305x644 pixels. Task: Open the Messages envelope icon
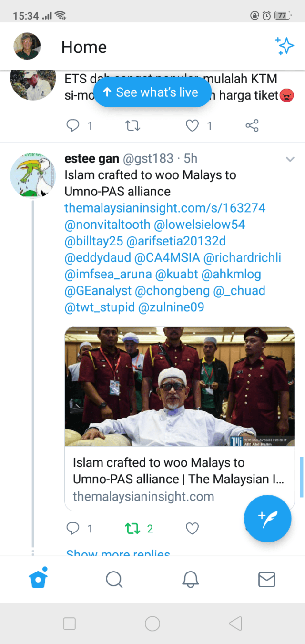pos(266,580)
